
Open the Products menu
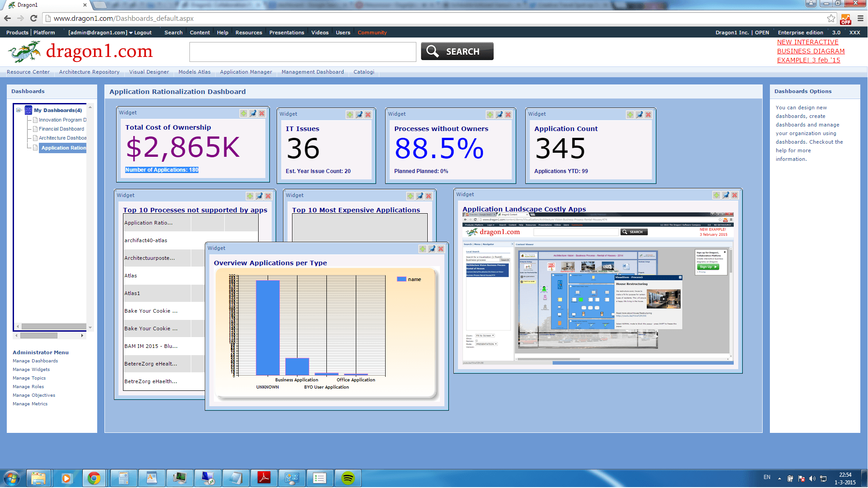point(17,33)
